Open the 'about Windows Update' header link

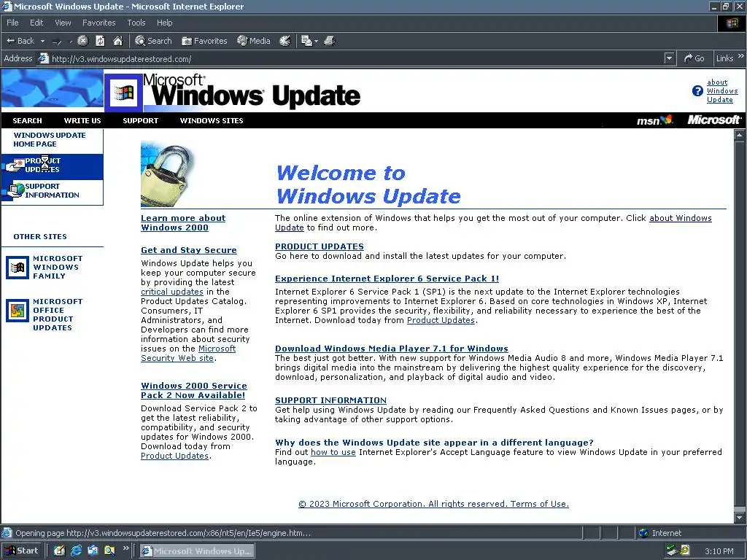click(721, 91)
